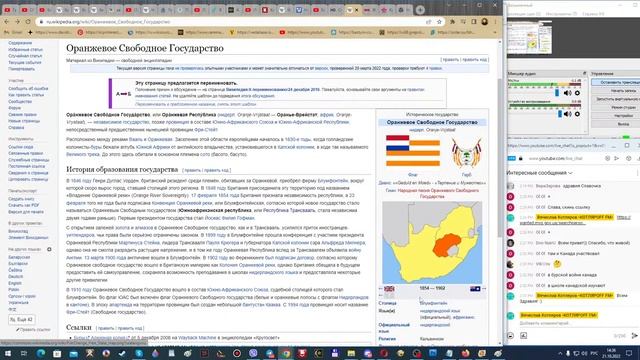The height and width of the screenshot is (360, 640).
Task: Expand 'Ещё 42' languages button
Action: click(21, 320)
